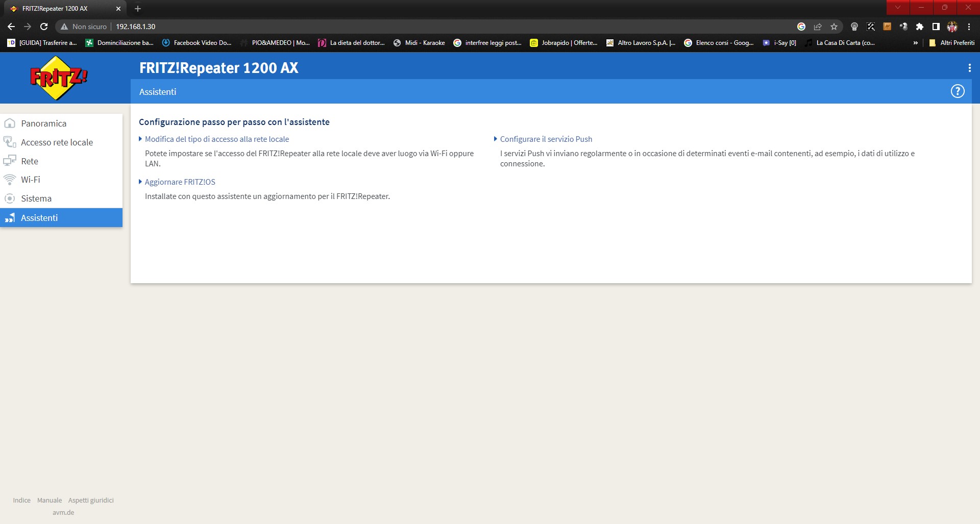The height and width of the screenshot is (524, 980).
Task: Open Facebook Video Do... bookmark
Action: point(197,43)
